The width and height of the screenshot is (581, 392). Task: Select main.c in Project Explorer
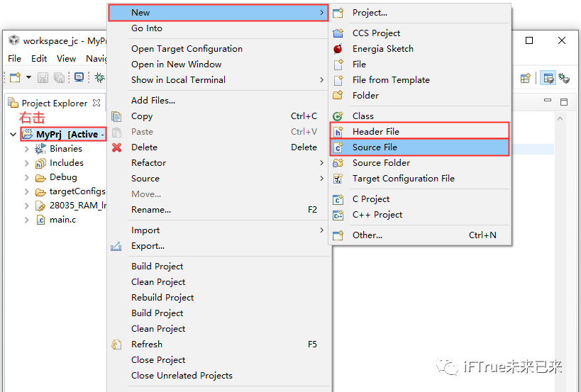tap(62, 220)
